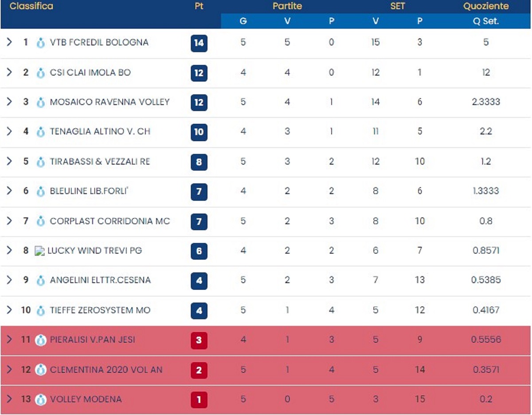This screenshot has height=415, width=532.
Task: Expand the VTB FCREDIL BOLOGNA row
Action: pos(9,42)
